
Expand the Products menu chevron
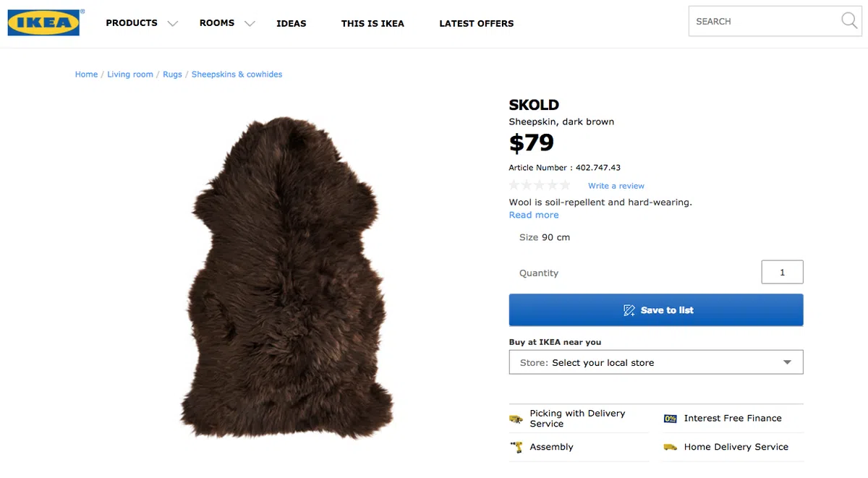pyautogui.click(x=172, y=24)
